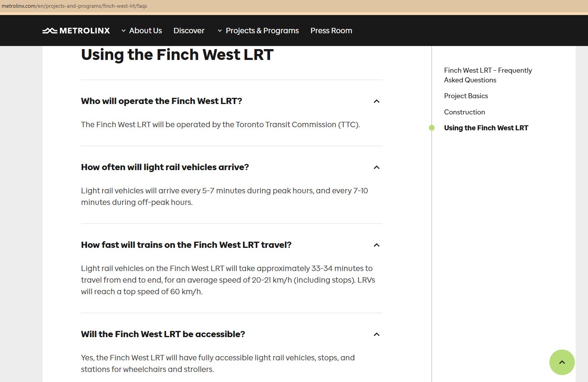588x382 pixels.
Task: Open the Discover menu item
Action: click(189, 31)
